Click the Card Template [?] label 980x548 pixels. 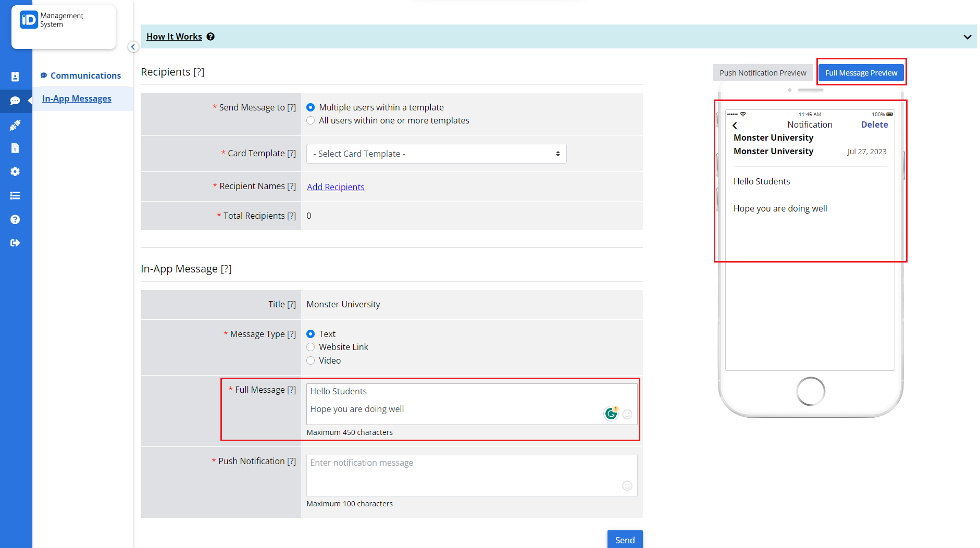pyautogui.click(x=258, y=153)
